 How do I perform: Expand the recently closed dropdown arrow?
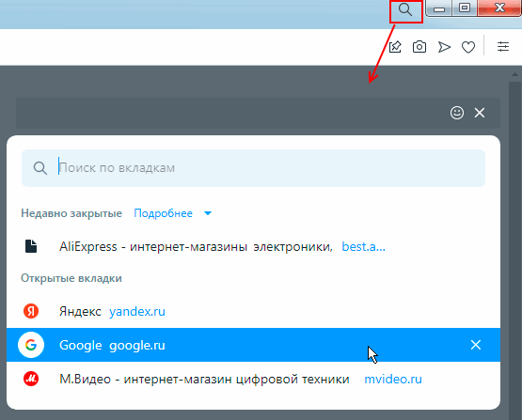coord(208,213)
